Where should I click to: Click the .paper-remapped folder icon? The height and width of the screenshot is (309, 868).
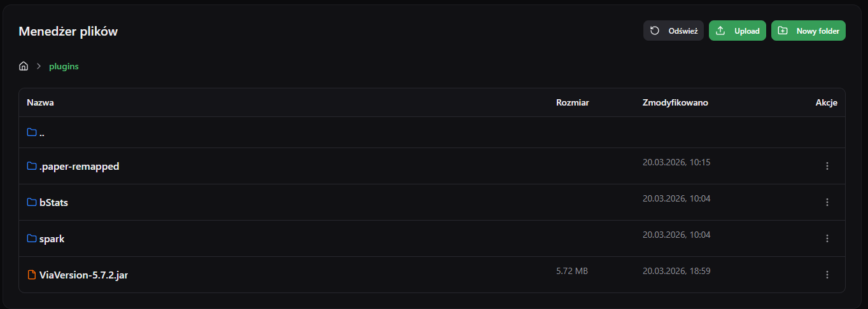32,166
